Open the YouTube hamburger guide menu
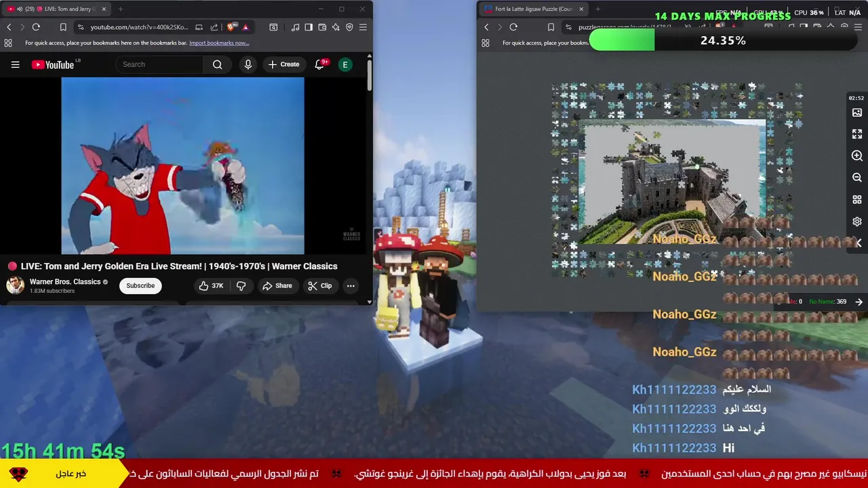Image resolution: width=868 pixels, height=488 pixels. pos(15,64)
